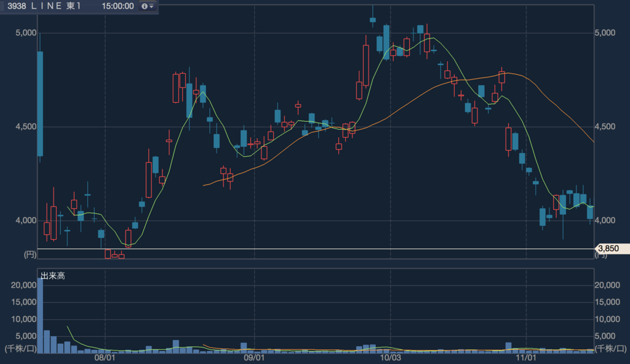Screen dimensions: 630x364
Task: Select the 10/03 date axis label
Action: tap(391, 358)
